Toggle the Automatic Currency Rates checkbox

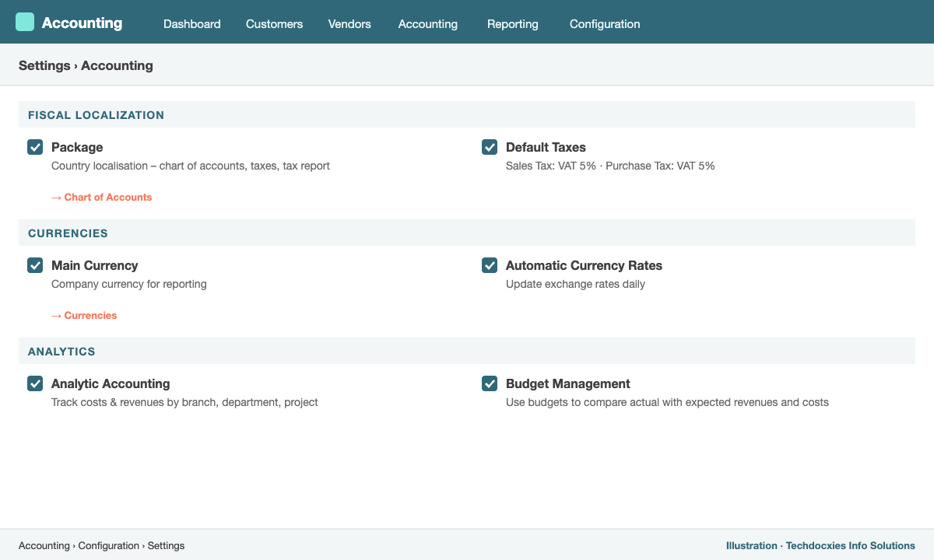490,265
